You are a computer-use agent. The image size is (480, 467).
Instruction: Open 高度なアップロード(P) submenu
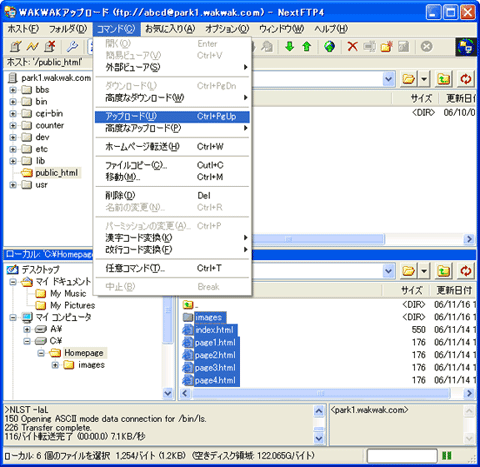[172, 128]
